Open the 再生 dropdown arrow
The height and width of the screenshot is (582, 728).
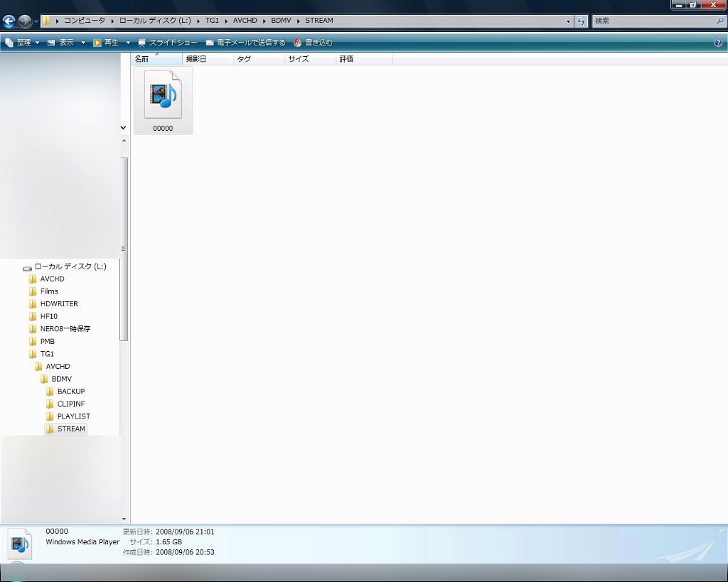(128, 43)
